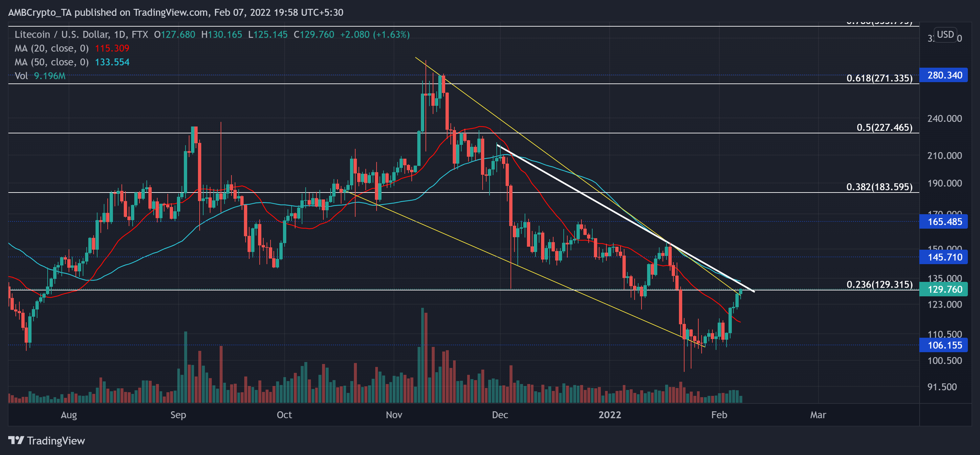
Task: Click the 165.485 blue price label
Action: pyautogui.click(x=943, y=222)
